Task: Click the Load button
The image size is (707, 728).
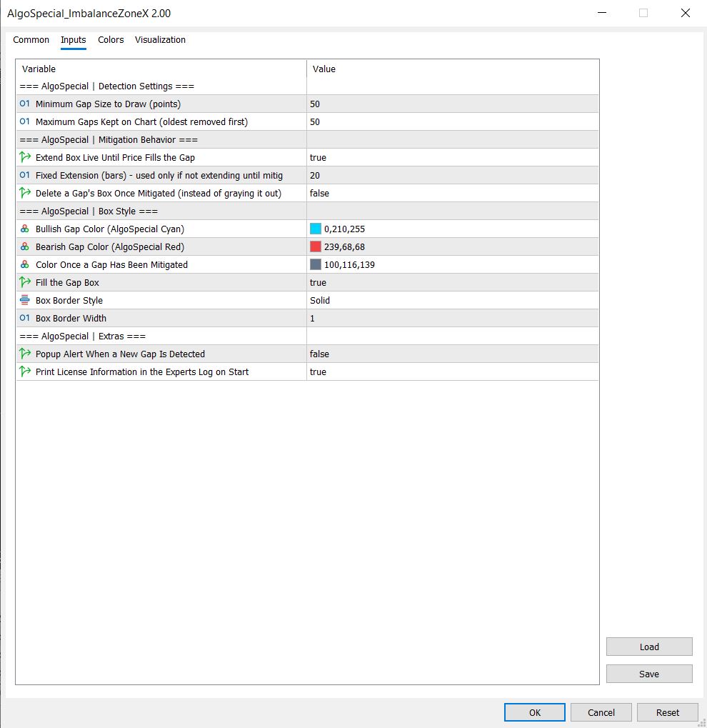Action: (649, 647)
